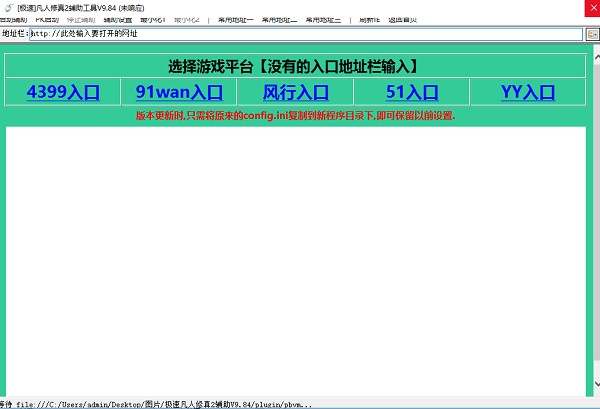Image resolution: width=600 pixels, height=409 pixels.
Task: Select the 常用地址一 menu item
Action: coord(236,20)
